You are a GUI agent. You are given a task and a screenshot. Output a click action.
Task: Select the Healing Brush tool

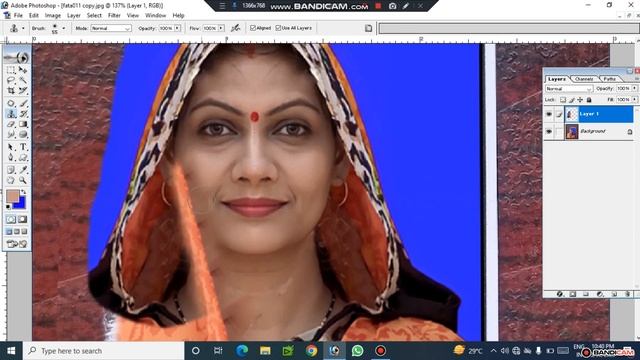click(11, 103)
